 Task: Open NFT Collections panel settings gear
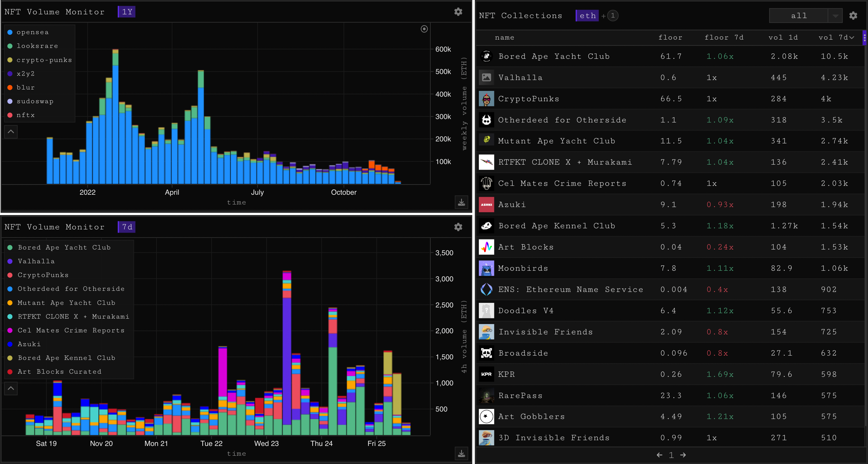[x=853, y=15]
